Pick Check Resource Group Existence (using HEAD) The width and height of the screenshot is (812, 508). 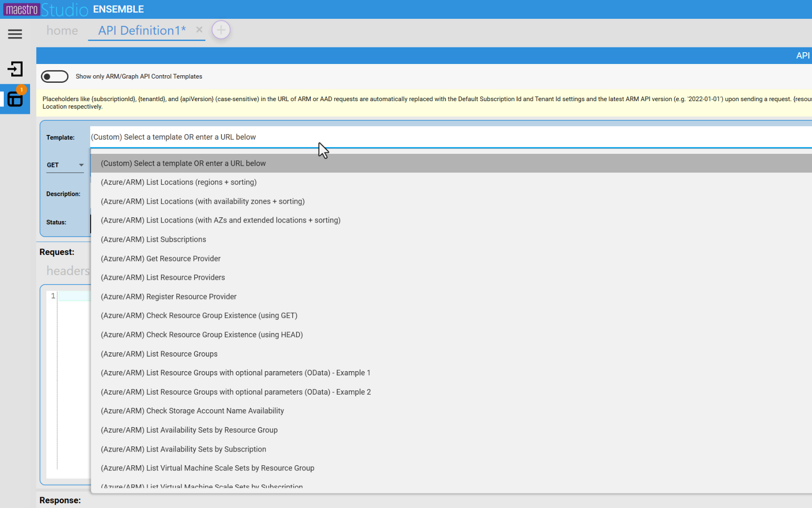[202, 335]
